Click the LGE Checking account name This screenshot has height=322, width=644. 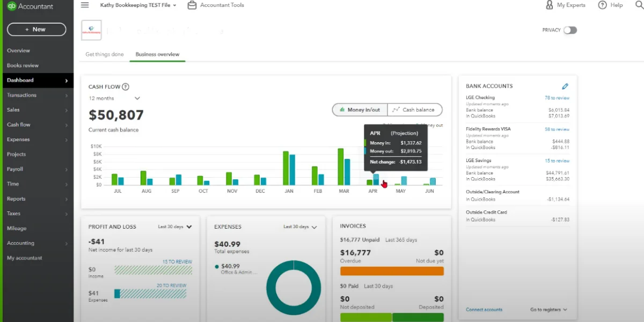coord(480,98)
